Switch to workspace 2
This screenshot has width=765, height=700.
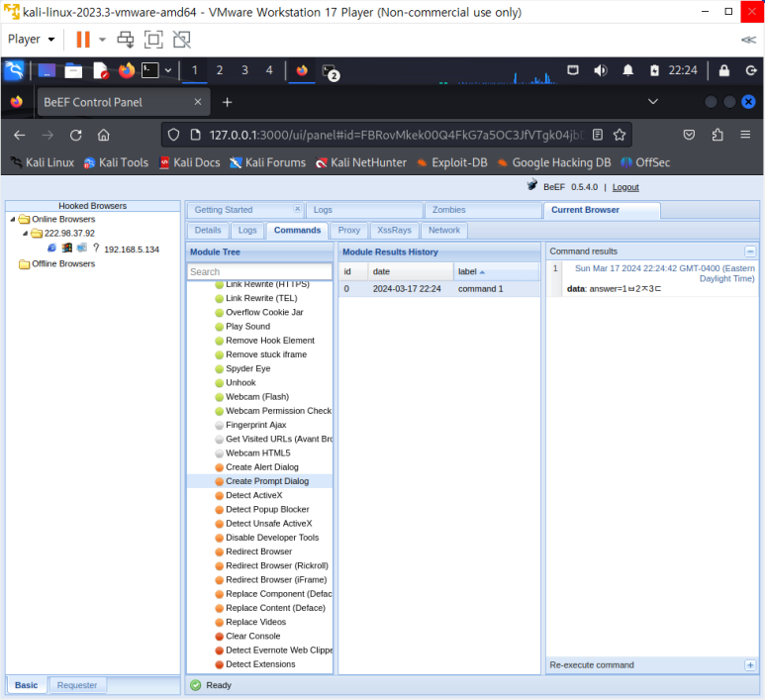pos(220,70)
